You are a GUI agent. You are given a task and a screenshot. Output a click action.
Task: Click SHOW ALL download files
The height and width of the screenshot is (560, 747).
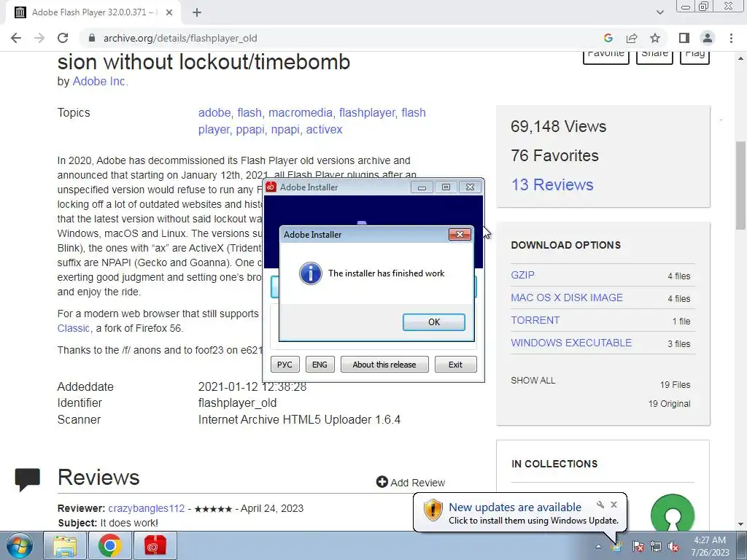533,381
